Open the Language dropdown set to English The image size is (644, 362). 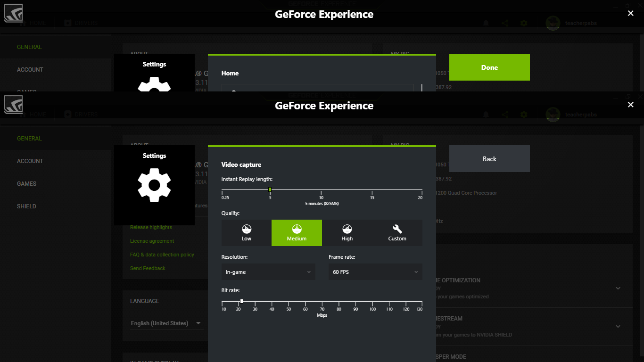click(166, 323)
